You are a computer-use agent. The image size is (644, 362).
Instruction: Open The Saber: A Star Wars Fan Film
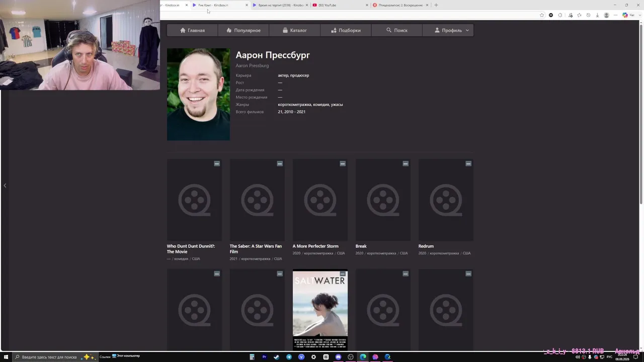click(256, 249)
